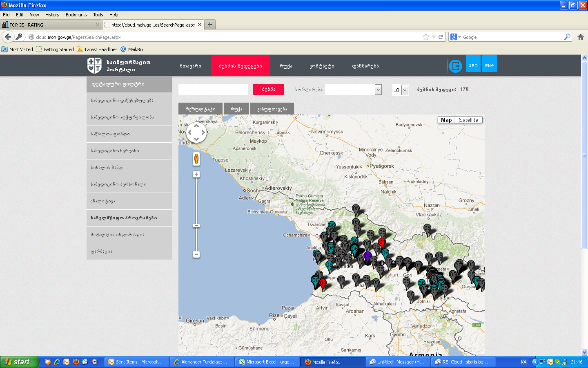Image resolution: width=588 pixels, height=368 pixels.
Task: Switch map to Map view
Action: [446, 120]
